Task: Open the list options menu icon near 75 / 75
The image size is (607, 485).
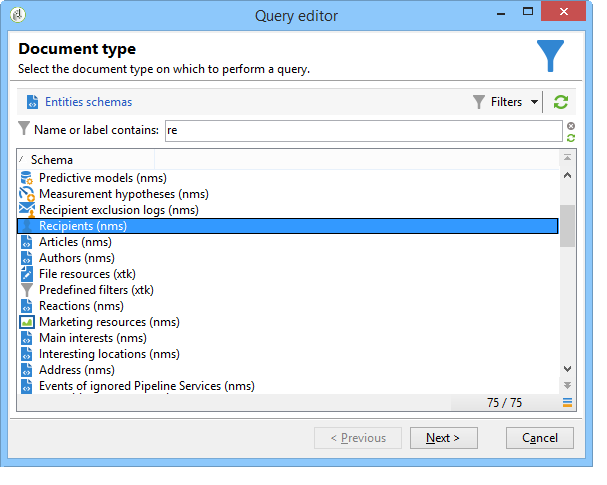Action: pyautogui.click(x=567, y=403)
